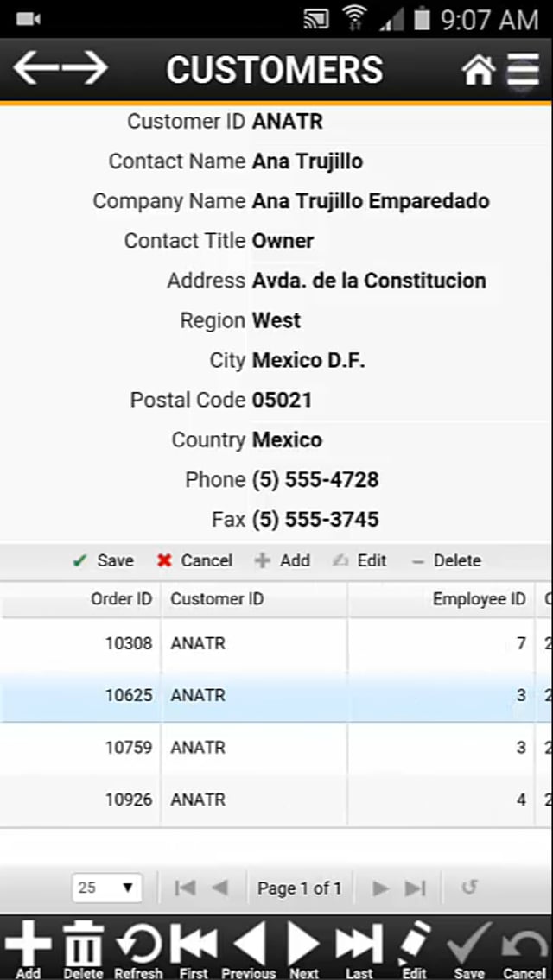Click Save in the orders grid toolbar
The image size is (553, 980).
click(103, 560)
